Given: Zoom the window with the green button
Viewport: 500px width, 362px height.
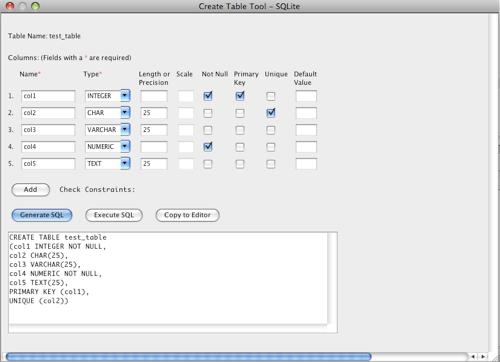Looking at the screenshot, I should click(x=35, y=6).
